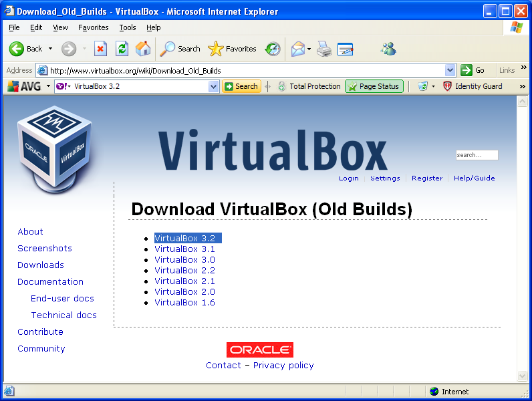Viewport: 532px width, 401px height.
Task: Open the AVG search box dropdown
Action: (213, 86)
